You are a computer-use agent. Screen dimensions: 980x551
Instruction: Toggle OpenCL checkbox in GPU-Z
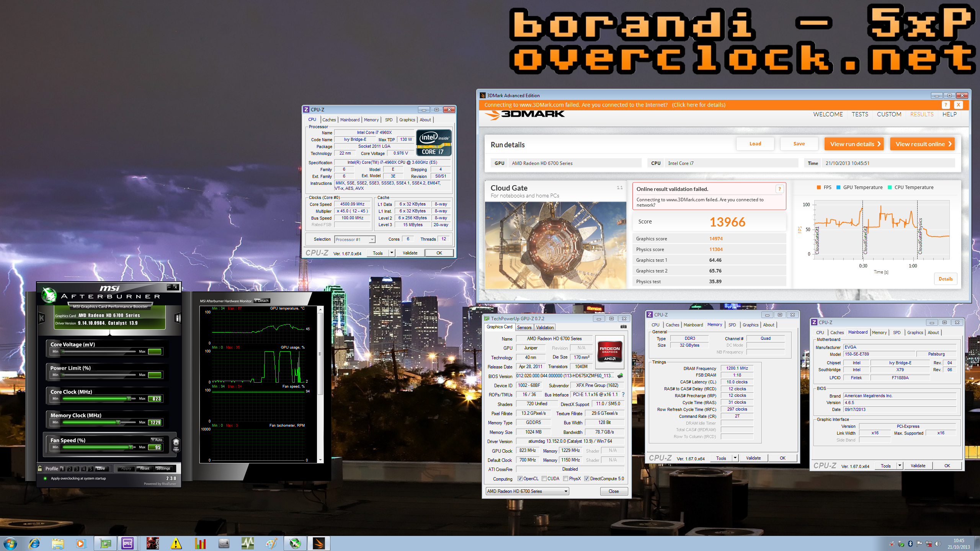(520, 479)
